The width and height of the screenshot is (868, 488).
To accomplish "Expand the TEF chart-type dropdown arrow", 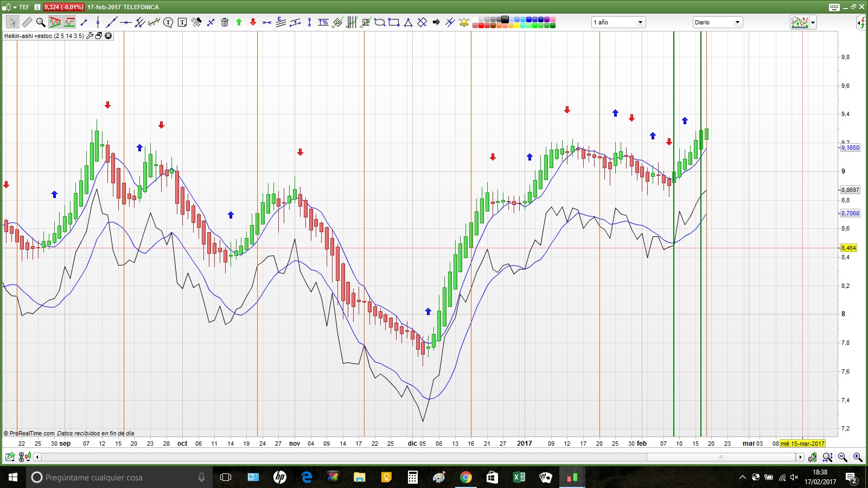I will coord(14,7).
